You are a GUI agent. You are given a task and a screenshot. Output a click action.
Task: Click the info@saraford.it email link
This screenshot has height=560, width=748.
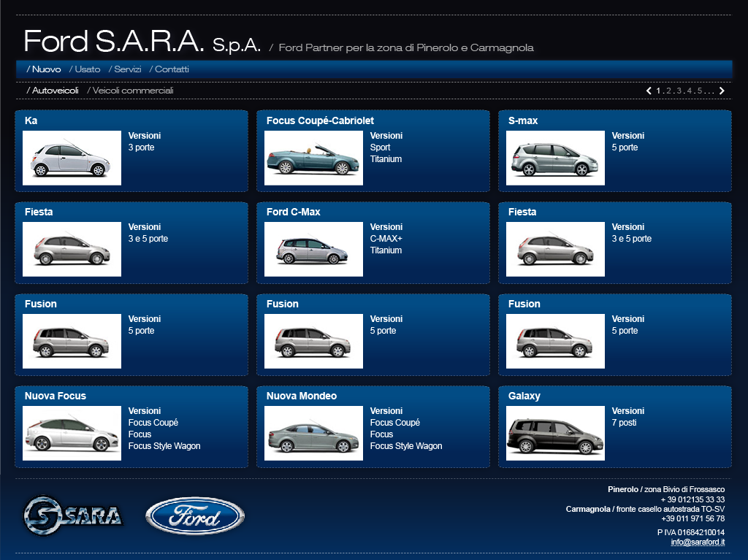click(698, 542)
